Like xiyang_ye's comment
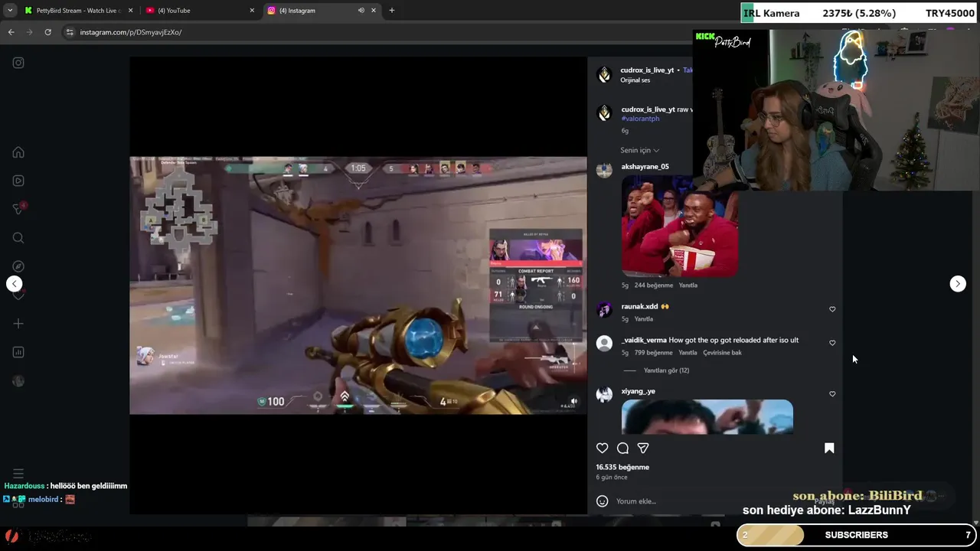 point(832,394)
